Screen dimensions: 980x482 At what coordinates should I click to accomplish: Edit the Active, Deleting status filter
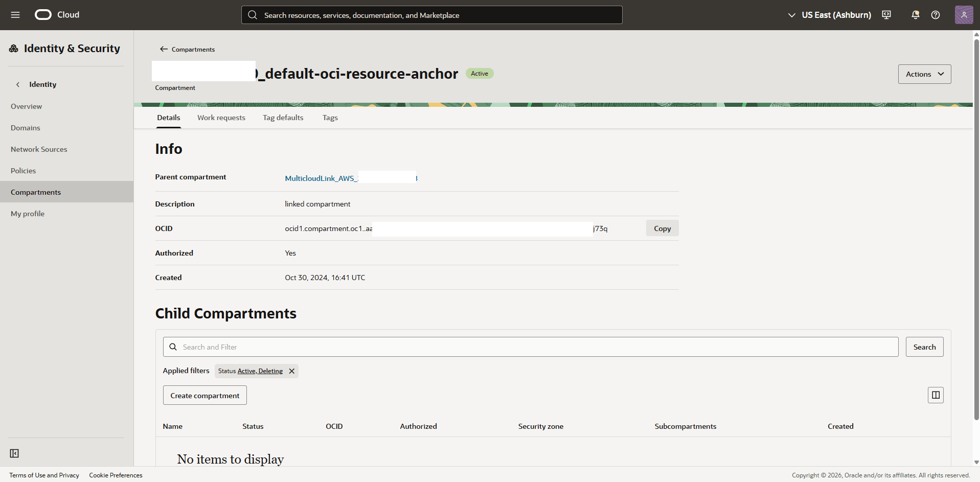pyautogui.click(x=260, y=371)
